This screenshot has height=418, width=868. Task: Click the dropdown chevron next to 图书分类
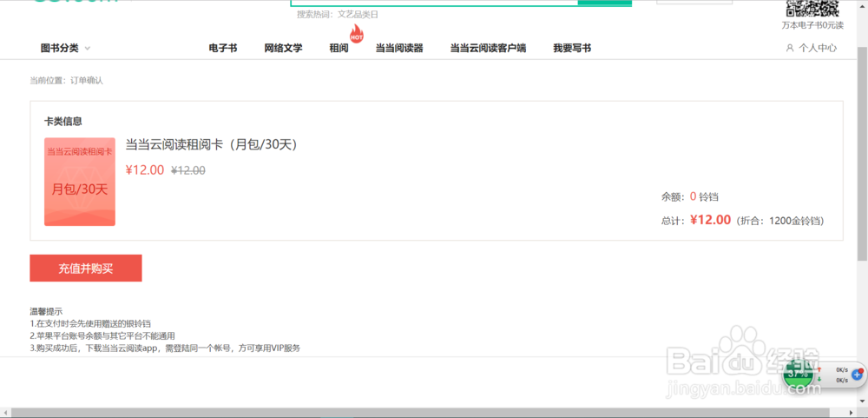pyautogui.click(x=88, y=49)
